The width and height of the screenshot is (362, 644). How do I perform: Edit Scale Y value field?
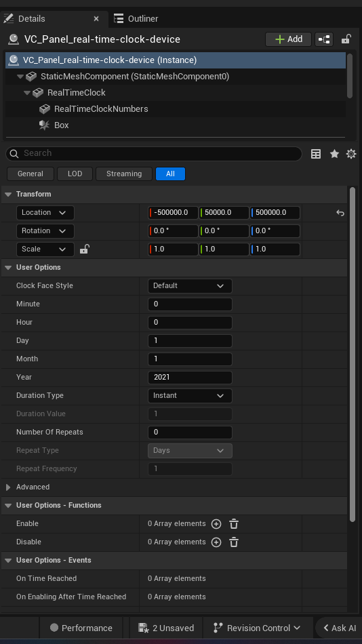pos(224,249)
